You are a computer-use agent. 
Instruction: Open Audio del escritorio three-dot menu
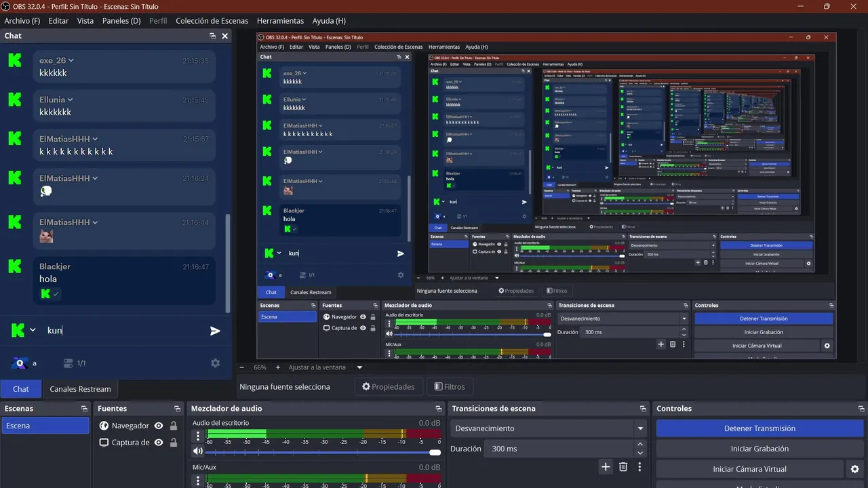point(198,436)
